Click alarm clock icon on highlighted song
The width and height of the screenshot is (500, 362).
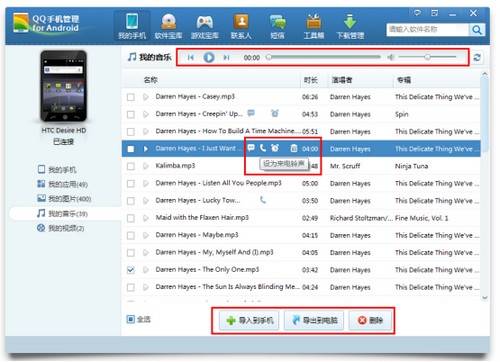click(275, 148)
